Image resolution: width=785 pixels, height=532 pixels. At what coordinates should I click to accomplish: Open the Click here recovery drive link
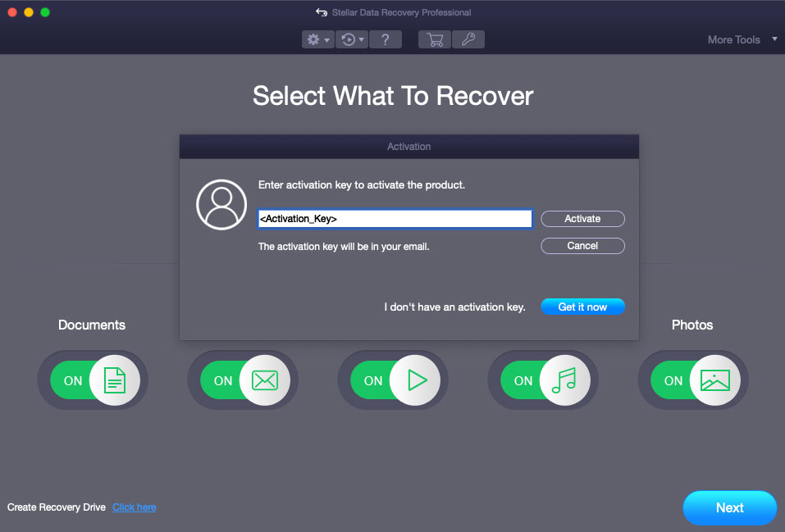(x=135, y=507)
